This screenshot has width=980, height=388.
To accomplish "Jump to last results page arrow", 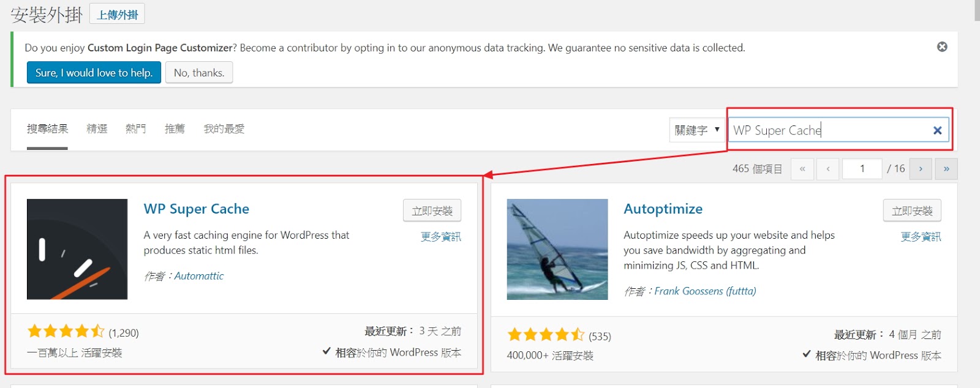I will (946, 169).
